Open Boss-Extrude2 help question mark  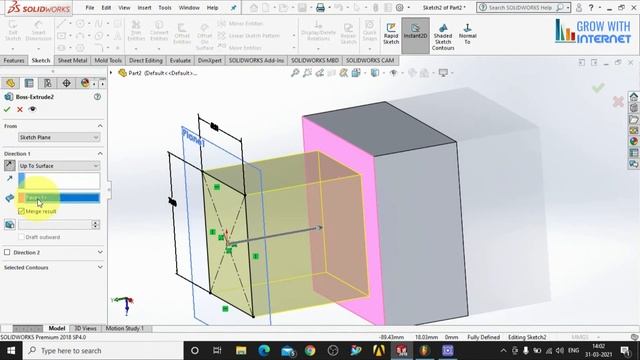point(97,97)
